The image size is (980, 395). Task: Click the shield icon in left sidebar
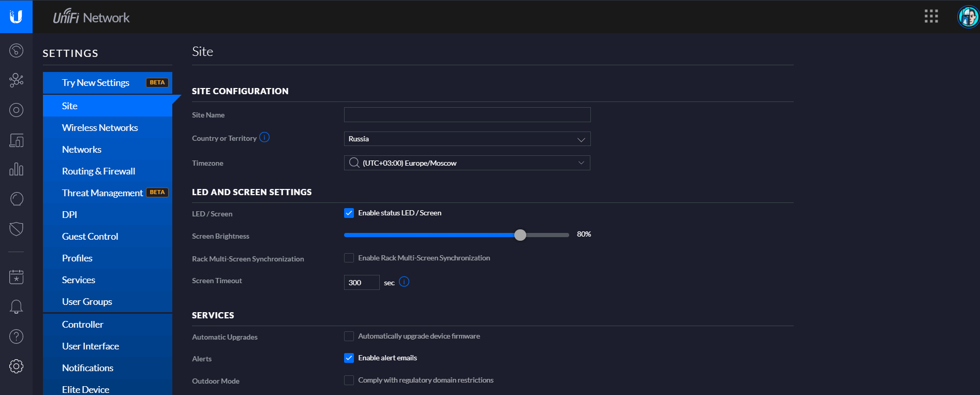[16, 229]
